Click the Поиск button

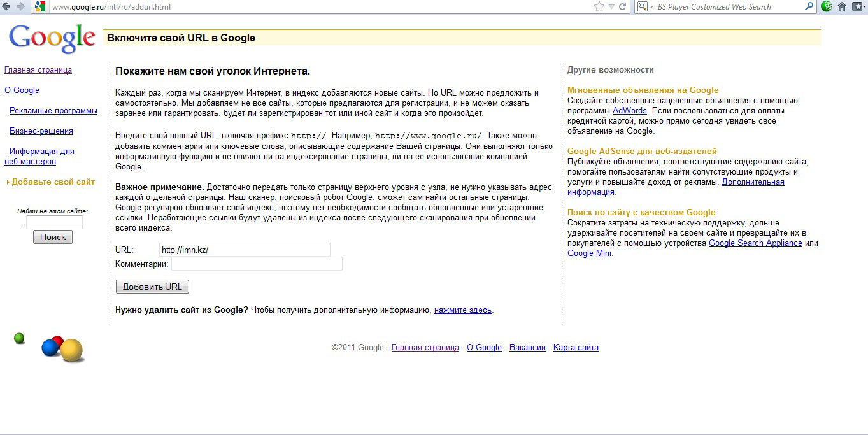pos(53,237)
